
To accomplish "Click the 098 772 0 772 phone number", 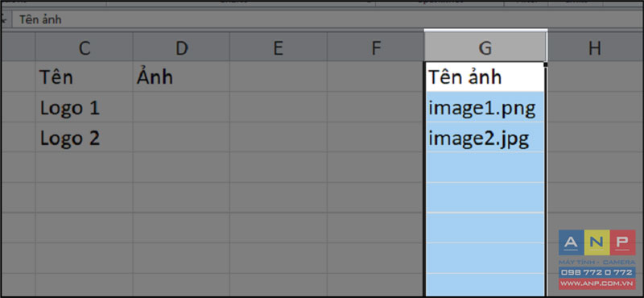I will pyautogui.click(x=597, y=272).
